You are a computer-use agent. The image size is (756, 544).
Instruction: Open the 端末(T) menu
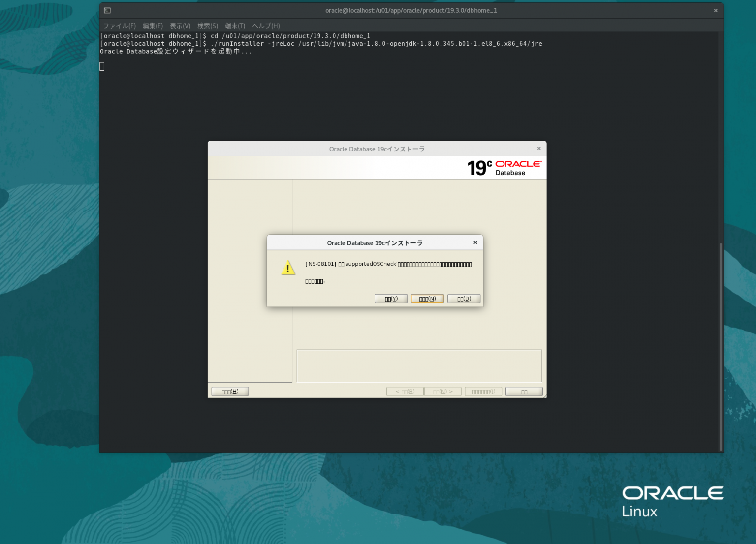pos(235,26)
